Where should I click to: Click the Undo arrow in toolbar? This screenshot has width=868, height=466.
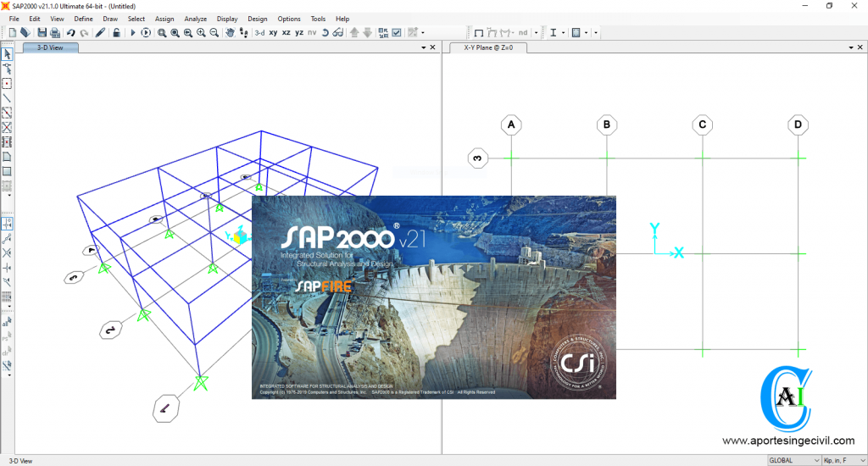70,33
